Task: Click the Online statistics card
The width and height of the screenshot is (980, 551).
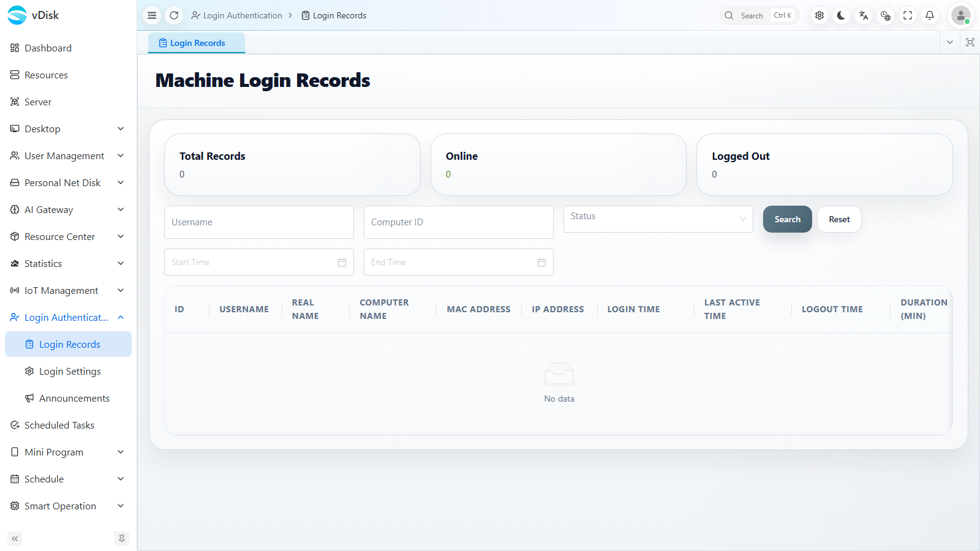Action: (559, 165)
